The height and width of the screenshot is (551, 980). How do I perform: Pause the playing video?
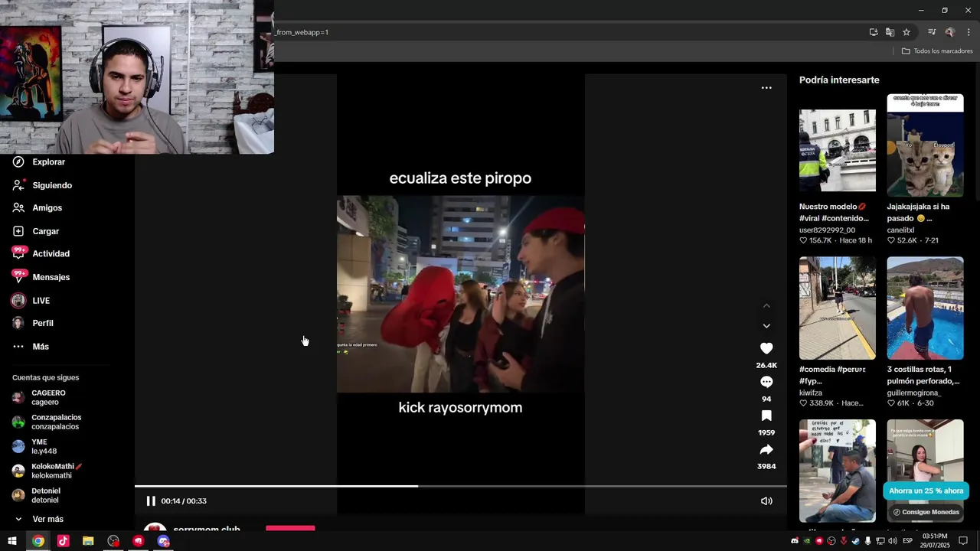coord(151,500)
